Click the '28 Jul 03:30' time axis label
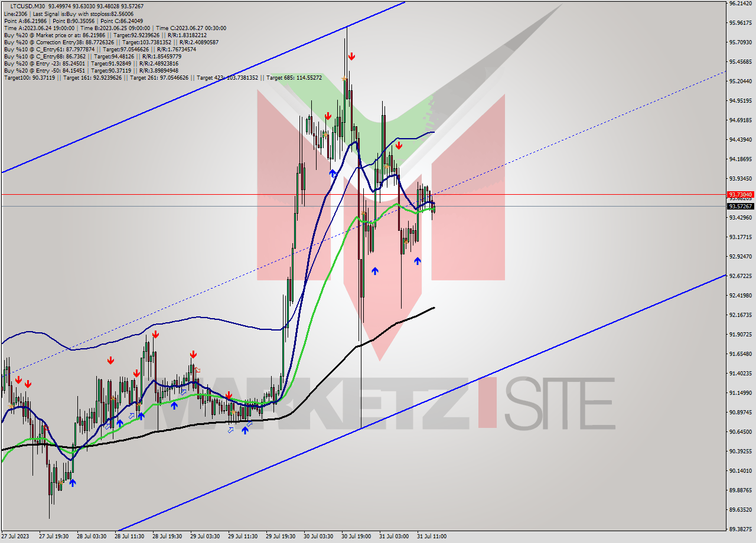Viewport: 756px width, 543px height. coord(92,537)
